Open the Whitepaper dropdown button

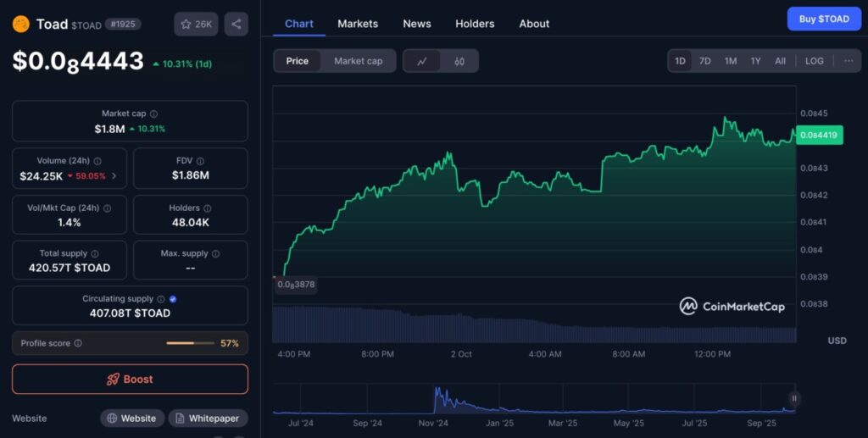pyautogui.click(x=208, y=418)
